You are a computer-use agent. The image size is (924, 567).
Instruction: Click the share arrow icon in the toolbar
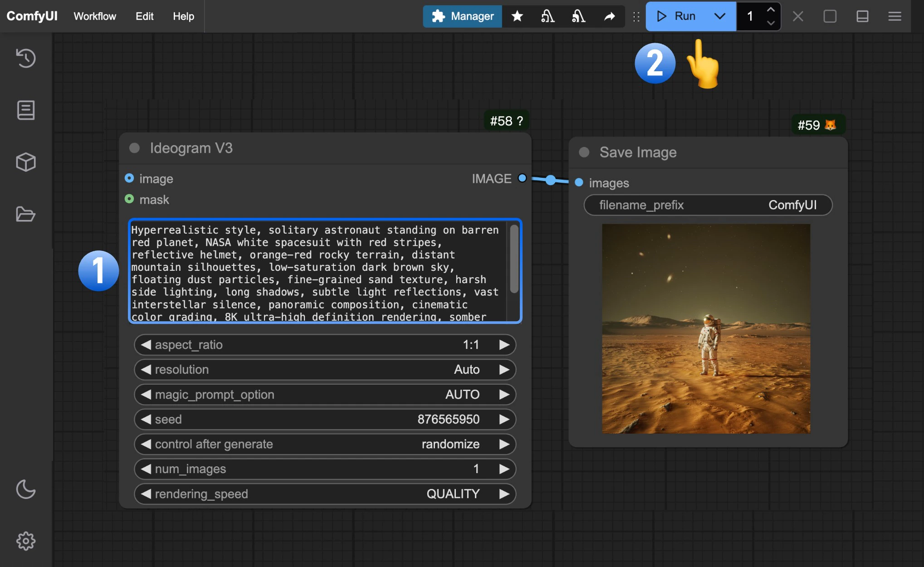[610, 16]
